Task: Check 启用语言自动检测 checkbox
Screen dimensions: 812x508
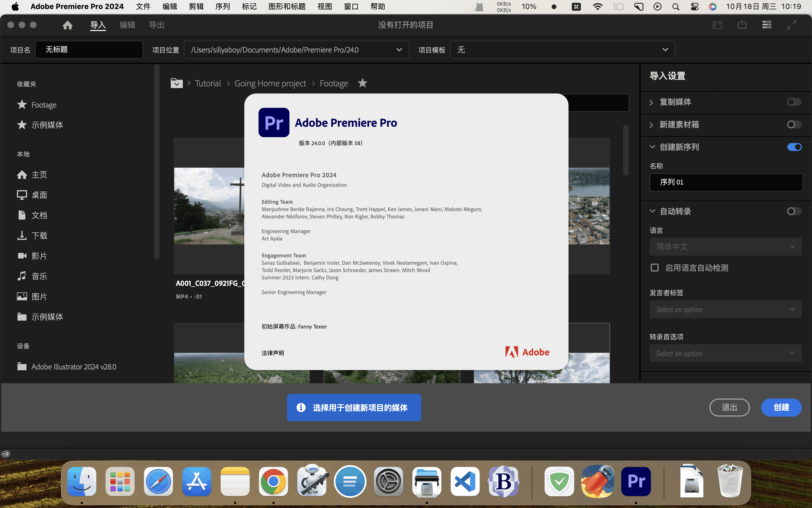Action: coord(654,268)
